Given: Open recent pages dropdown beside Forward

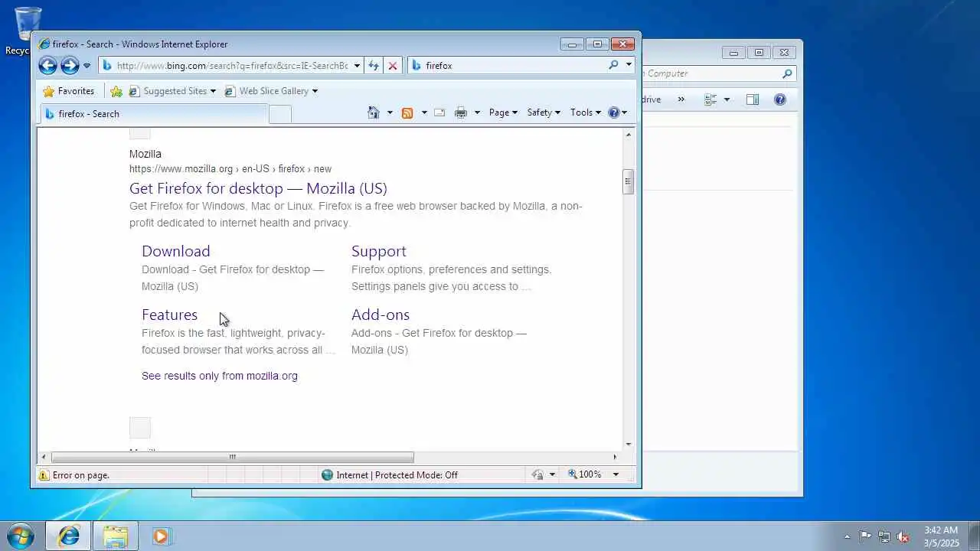Looking at the screenshot, I should coord(87,66).
